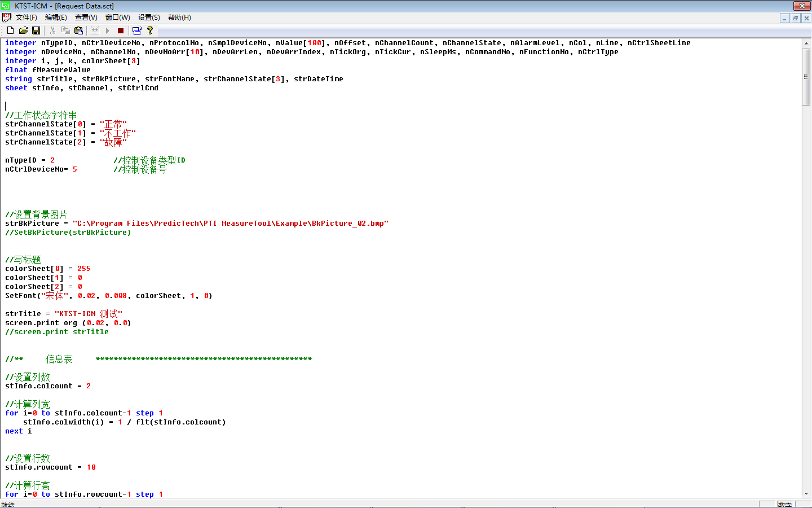Click the window switch icon in the toolbar
The width and height of the screenshot is (812, 508).
[x=136, y=30]
